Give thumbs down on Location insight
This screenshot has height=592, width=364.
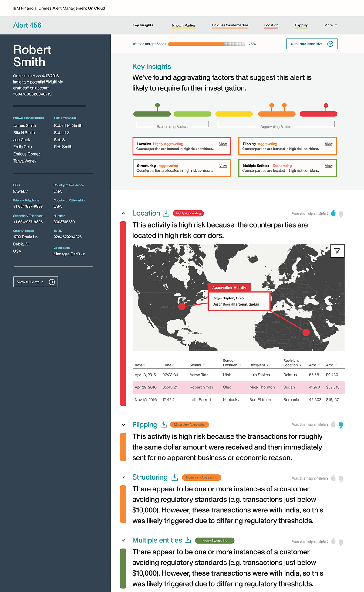341,214
